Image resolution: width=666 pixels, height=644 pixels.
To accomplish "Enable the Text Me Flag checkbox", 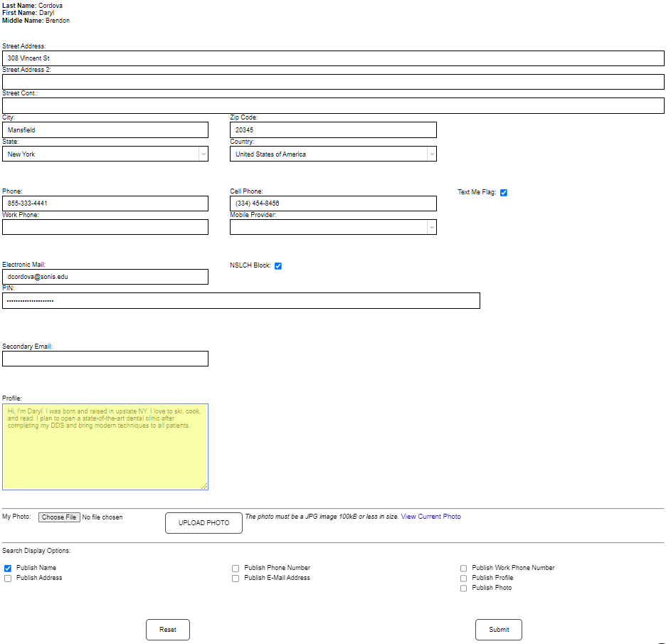I will [504, 192].
